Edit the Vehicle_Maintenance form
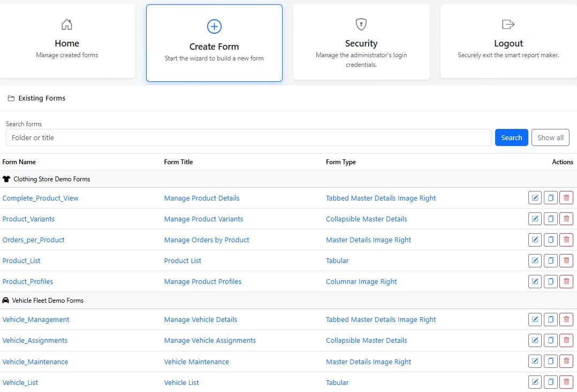Screen dimensions: 577x392 point(535,362)
